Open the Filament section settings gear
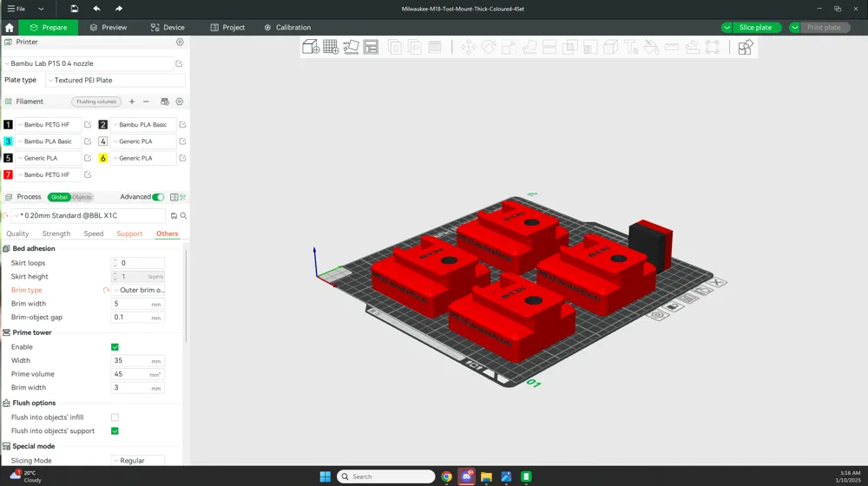This screenshot has width=868, height=486. pos(180,102)
